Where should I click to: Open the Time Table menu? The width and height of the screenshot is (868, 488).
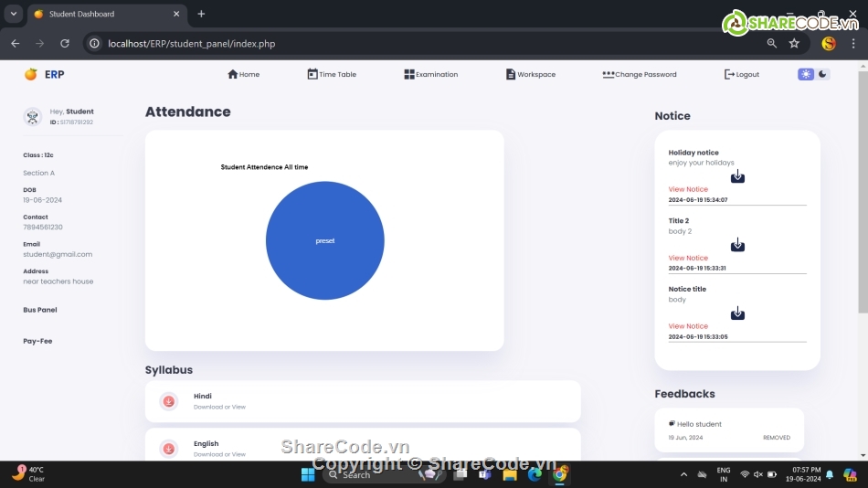332,75
